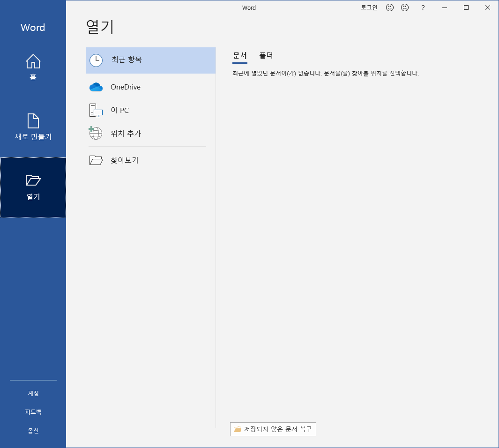Maximize the Word window

pyautogui.click(x=466, y=7)
